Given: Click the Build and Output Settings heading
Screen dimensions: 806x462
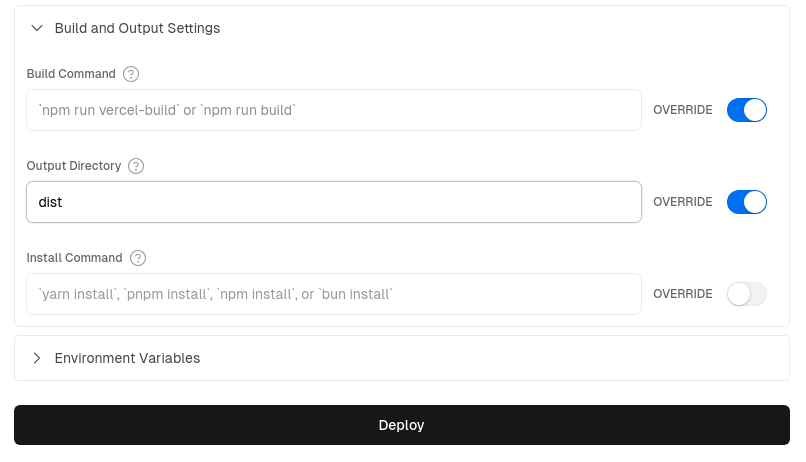Looking at the screenshot, I should click(x=137, y=28).
